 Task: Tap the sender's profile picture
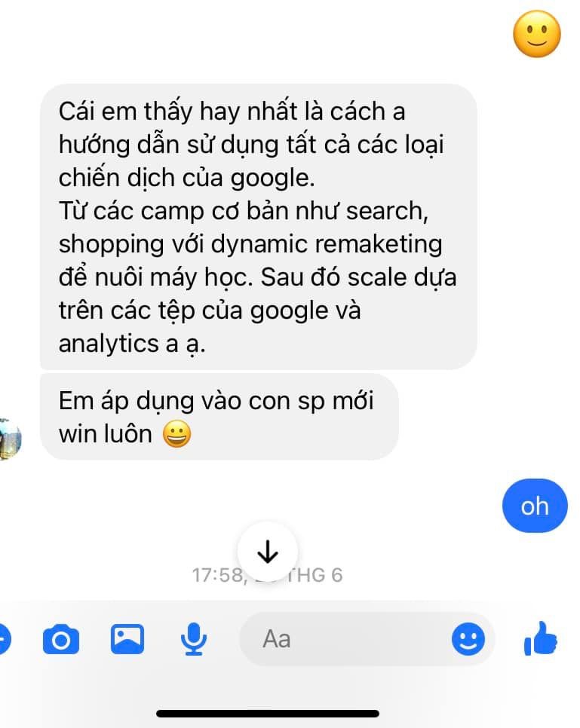click(x=11, y=439)
